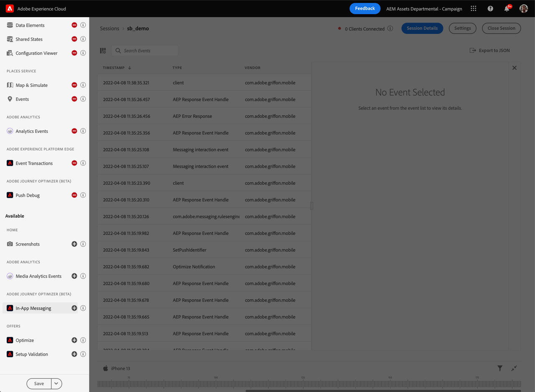Click the Search Events field
This screenshot has width=535, height=392.
145,51
